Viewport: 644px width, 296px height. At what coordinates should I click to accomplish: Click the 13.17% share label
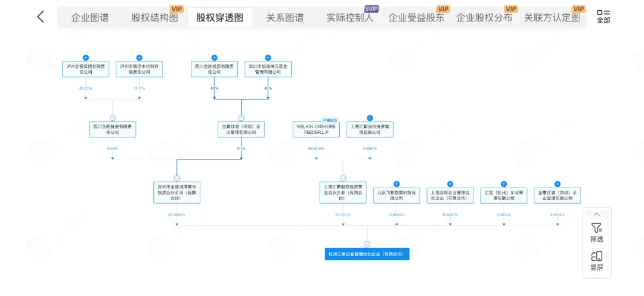139,88
